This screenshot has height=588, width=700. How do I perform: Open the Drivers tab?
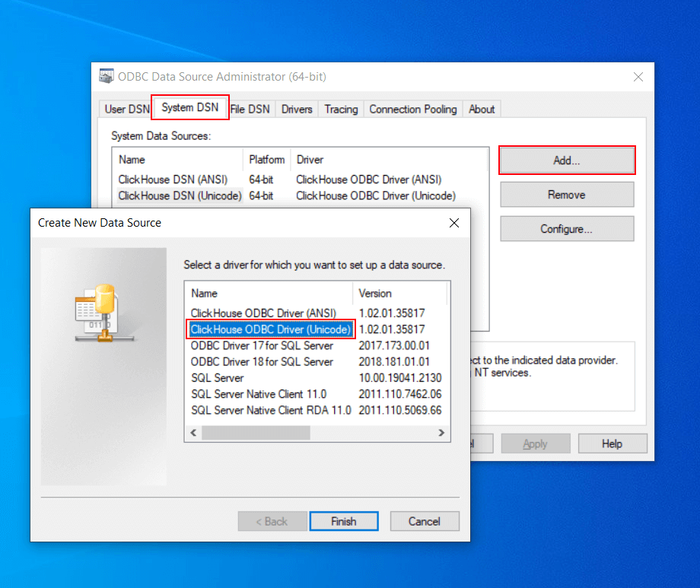point(297,109)
